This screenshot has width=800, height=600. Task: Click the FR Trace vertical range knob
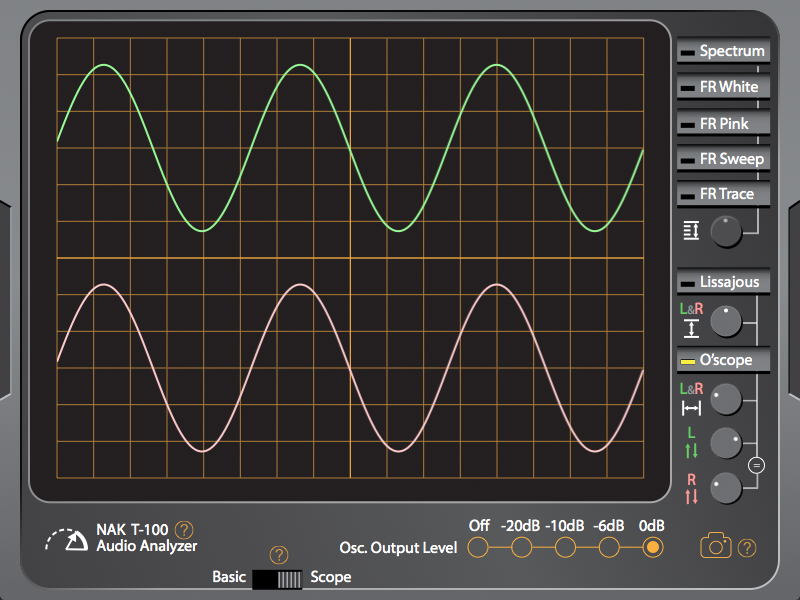(x=726, y=232)
